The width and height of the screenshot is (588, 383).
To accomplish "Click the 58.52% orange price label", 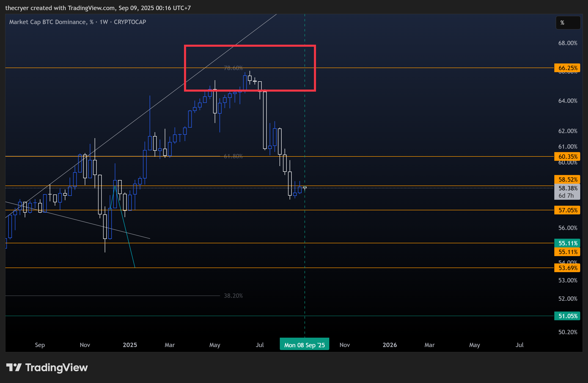I will click(567, 179).
